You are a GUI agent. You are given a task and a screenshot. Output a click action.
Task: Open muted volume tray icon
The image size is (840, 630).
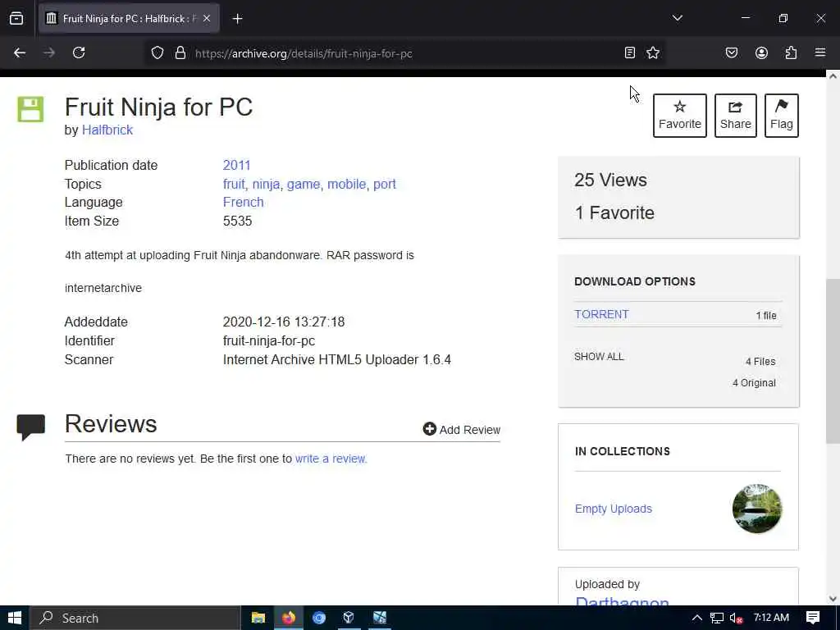point(737,618)
